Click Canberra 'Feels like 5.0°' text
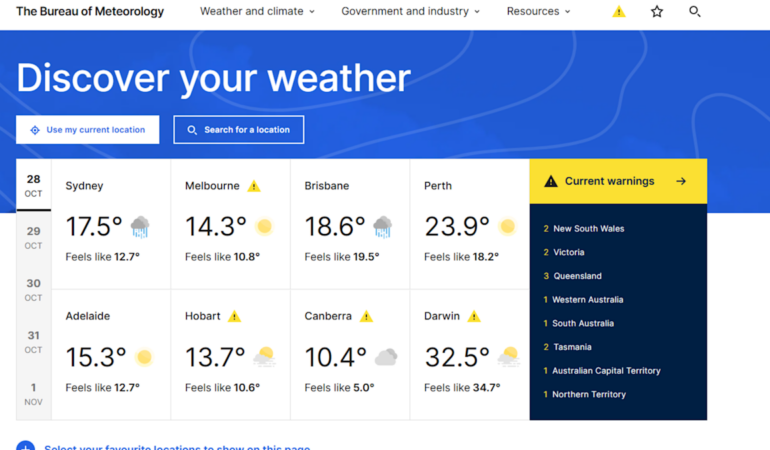770x450 pixels. pos(339,388)
